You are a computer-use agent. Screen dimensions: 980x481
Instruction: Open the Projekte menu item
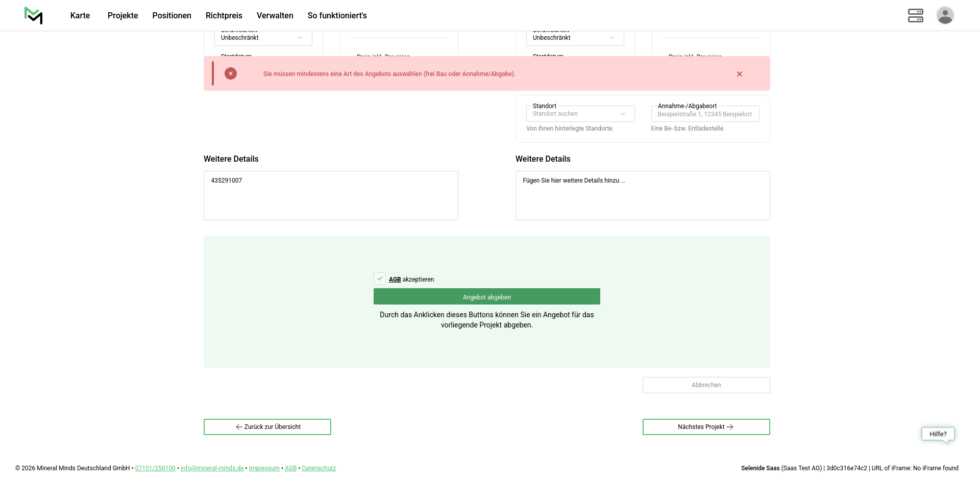pos(122,15)
